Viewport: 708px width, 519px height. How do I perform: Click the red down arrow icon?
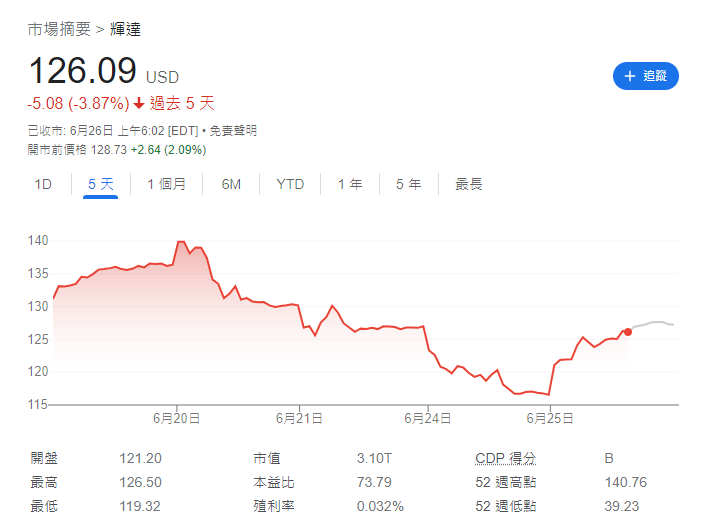pos(139,103)
